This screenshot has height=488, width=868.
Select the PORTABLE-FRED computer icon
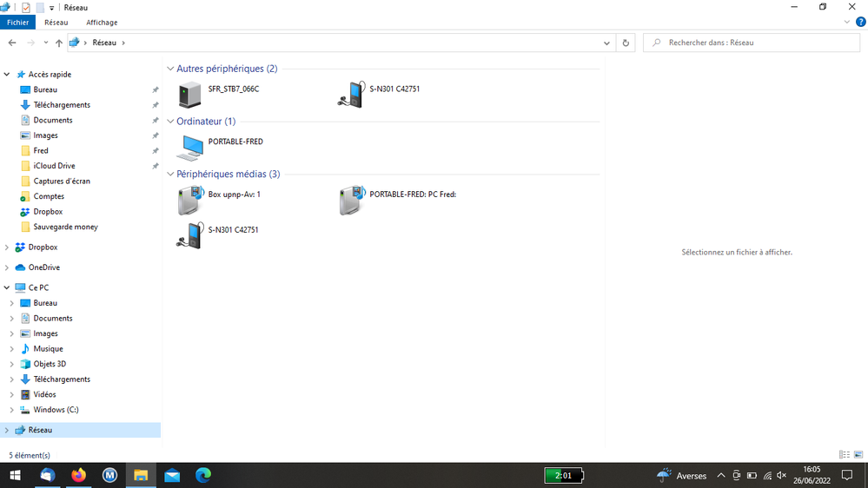pyautogui.click(x=189, y=148)
